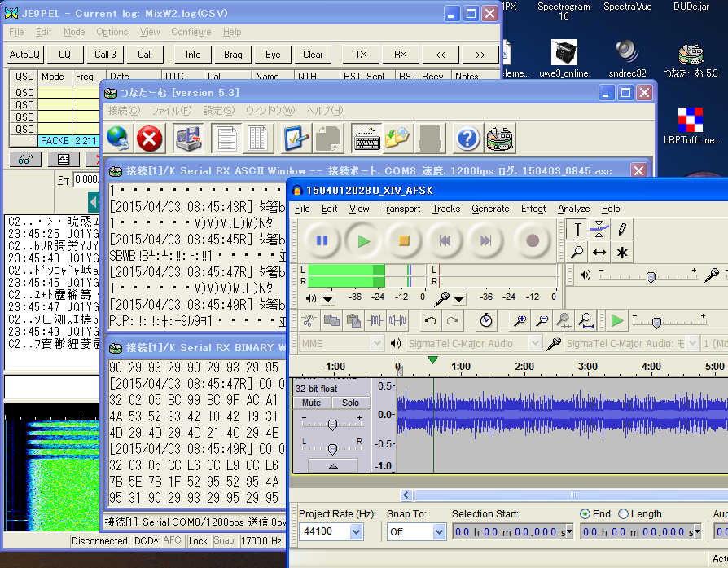728x568 pixels.
Task: Skip to end in Audacity transport
Action: tap(485, 240)
